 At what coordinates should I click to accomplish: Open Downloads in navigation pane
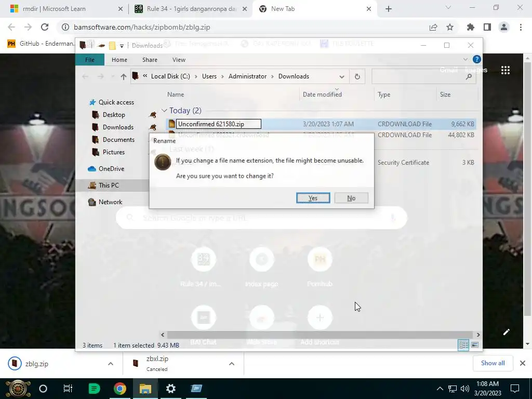(x=118, y=127)
